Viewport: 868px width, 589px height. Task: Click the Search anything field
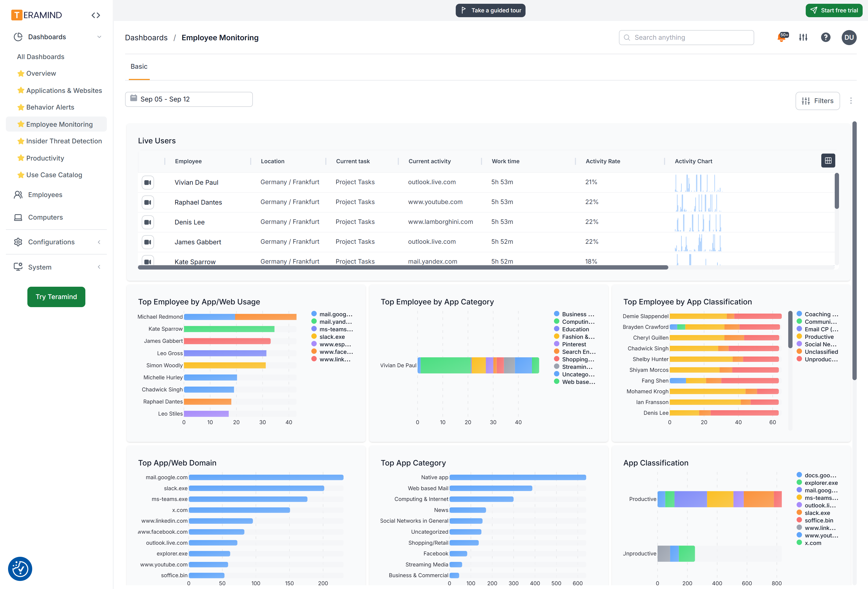click(x=686, y=37)
